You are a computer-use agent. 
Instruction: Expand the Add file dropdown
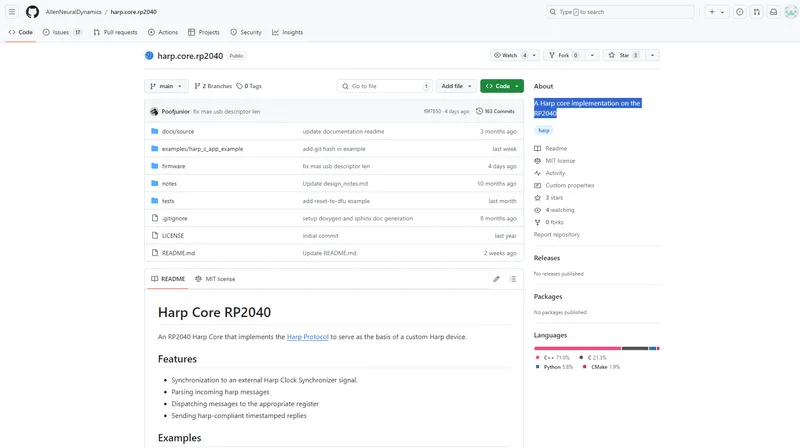[x=456, y=86]
